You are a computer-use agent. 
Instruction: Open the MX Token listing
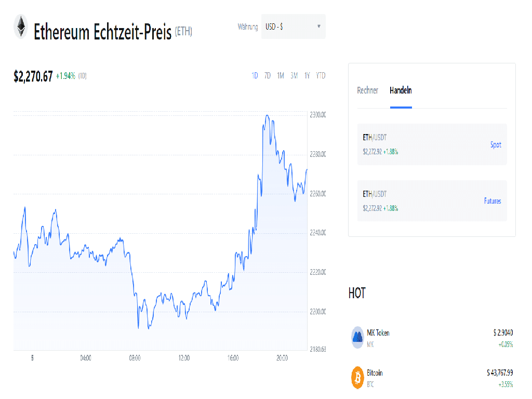(378, 333)
